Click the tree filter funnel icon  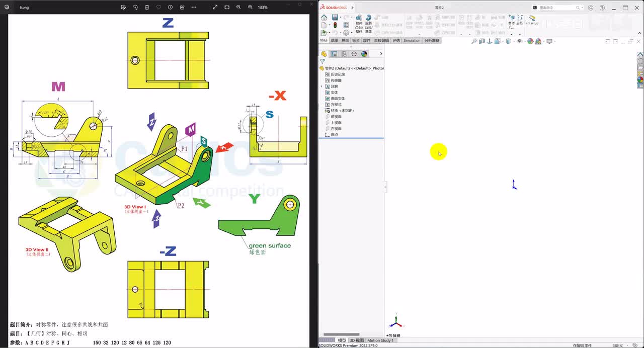[323, 61]
